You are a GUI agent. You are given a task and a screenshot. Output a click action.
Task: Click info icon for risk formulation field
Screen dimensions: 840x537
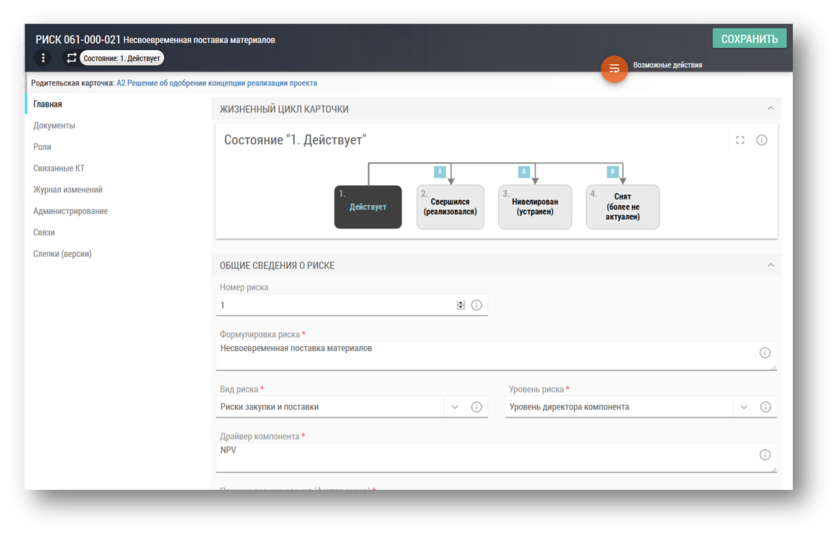(x=765, y=353)
